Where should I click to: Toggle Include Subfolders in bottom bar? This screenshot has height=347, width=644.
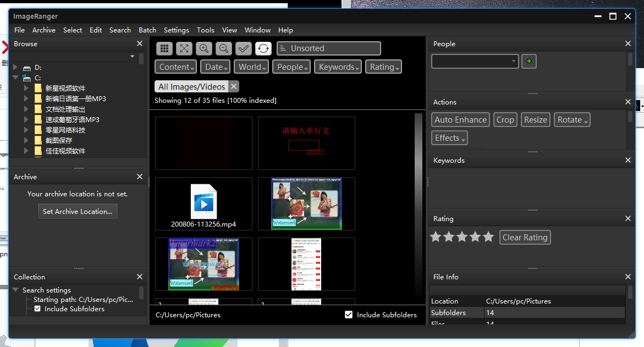point(349,315)
